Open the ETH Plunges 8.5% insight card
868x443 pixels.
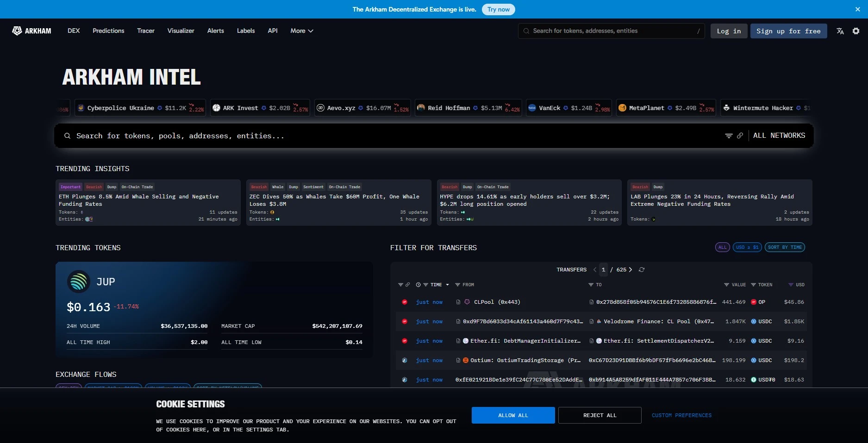pos(148,203)
